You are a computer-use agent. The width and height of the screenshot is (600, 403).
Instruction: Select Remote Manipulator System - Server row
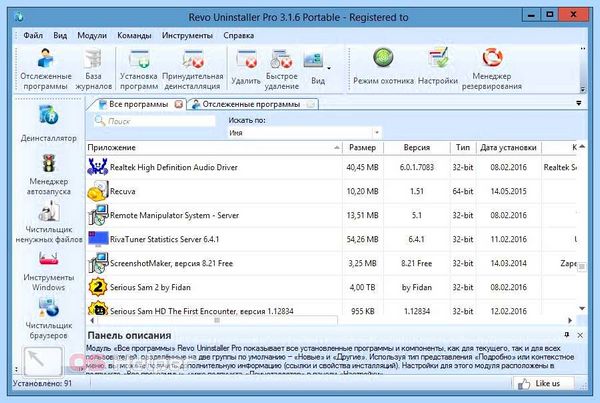331,215
